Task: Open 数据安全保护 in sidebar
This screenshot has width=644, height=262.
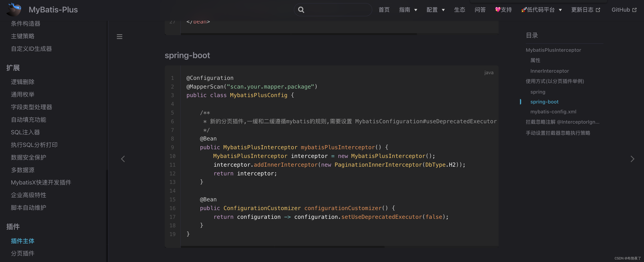Action: pyautogui.click(x=29, y=157)
